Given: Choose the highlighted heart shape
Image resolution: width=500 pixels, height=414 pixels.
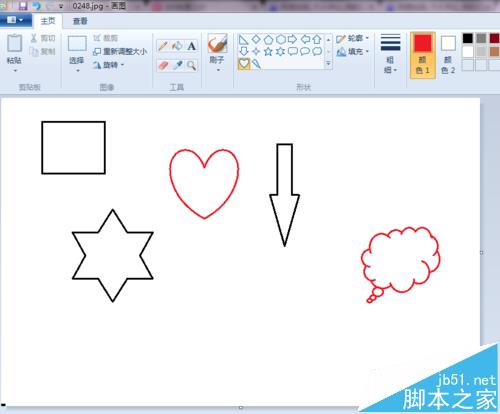Looking at the screenshot, I should pyautogui.click(x=244, y=63).
